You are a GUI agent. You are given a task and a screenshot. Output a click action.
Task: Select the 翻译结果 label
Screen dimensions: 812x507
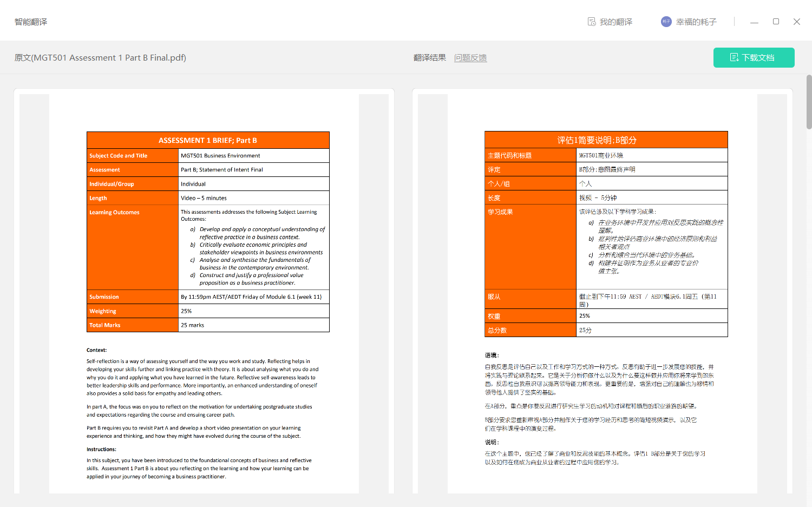pos(430,57)
